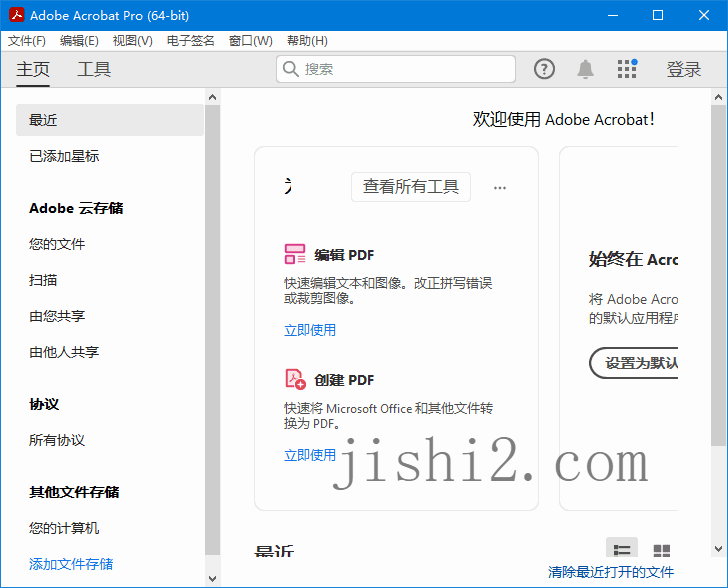The image size is (728, 588).
Task: Click the 查看所有工具 button
Action: pos(411,187)
